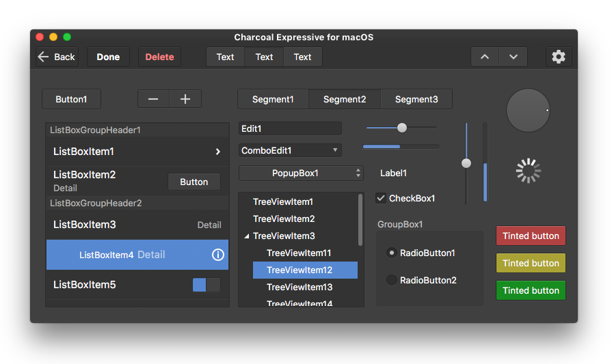Click the round dial knob
The width and height of the screenshot is (612, 364).
click(x=528, y=110)
